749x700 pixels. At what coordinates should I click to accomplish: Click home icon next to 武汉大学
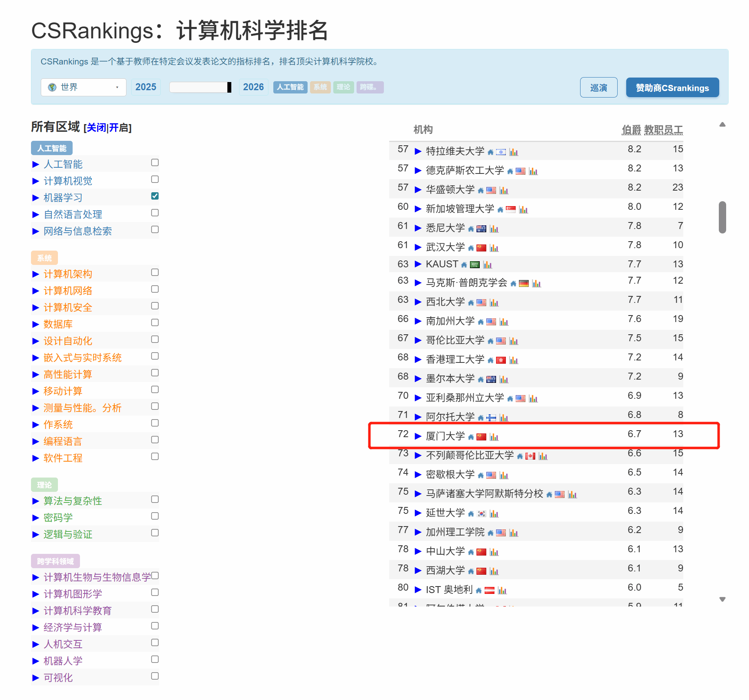click(471, 248)
